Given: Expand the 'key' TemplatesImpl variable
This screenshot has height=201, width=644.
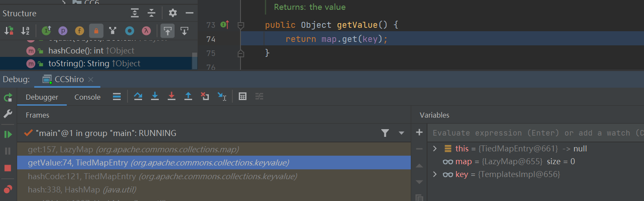Looking at the screenshot, I should [435, 174].
